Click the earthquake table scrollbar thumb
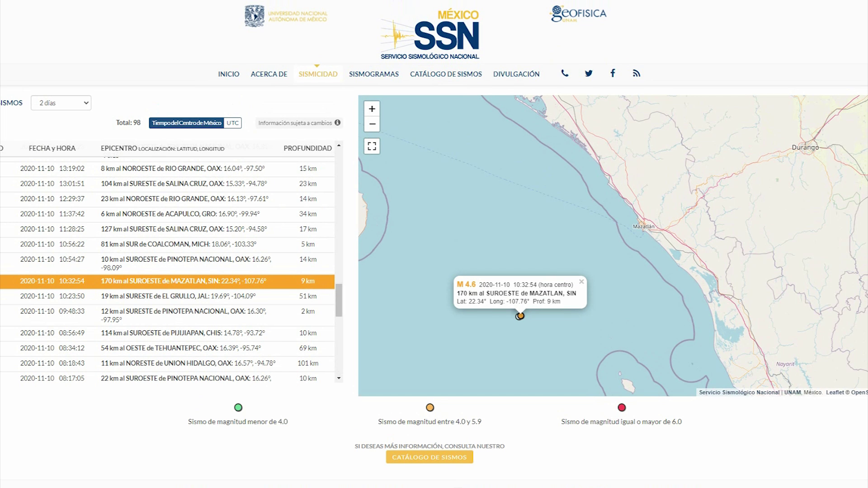The width and height of the screenshot is (868, 488). tap(339, 300)
